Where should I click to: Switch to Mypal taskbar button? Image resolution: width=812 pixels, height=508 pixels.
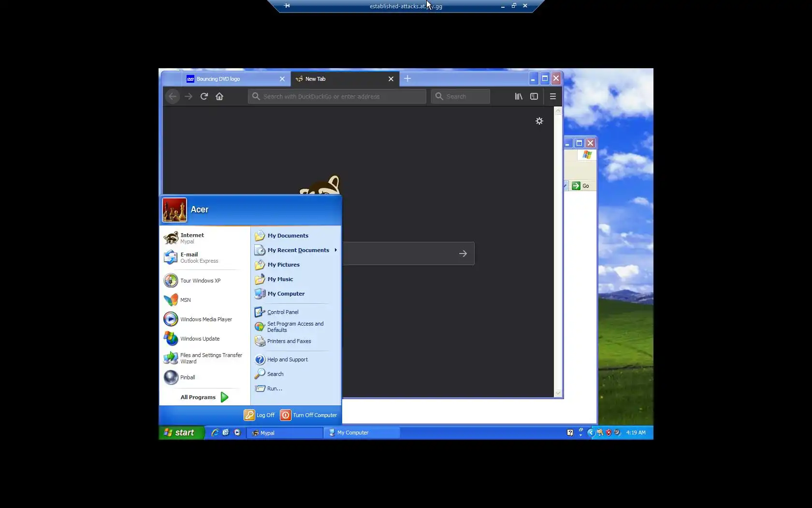[285, 433]
